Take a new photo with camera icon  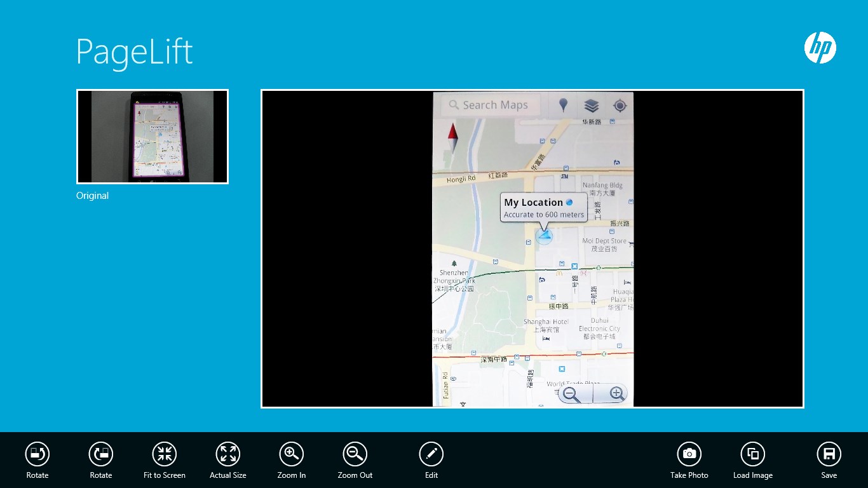pos(689,454)
